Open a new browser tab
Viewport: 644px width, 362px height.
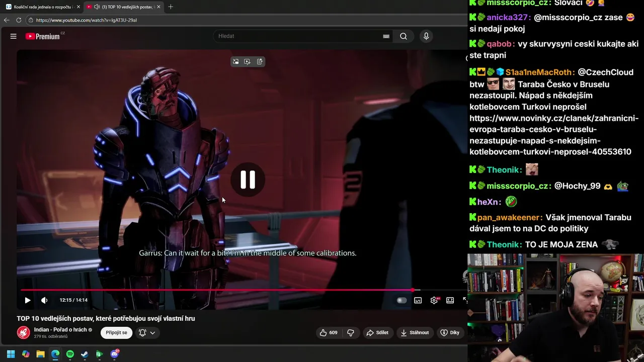(171, 7)
